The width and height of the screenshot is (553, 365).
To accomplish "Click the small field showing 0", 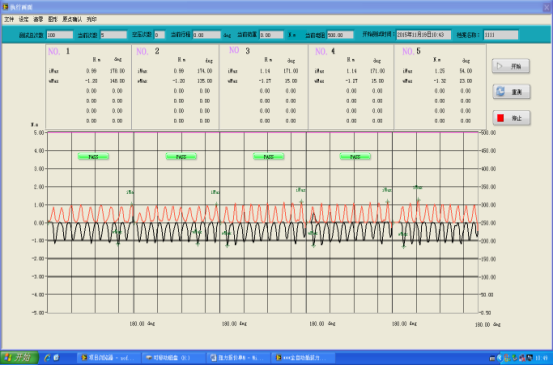I will point(159,35).
